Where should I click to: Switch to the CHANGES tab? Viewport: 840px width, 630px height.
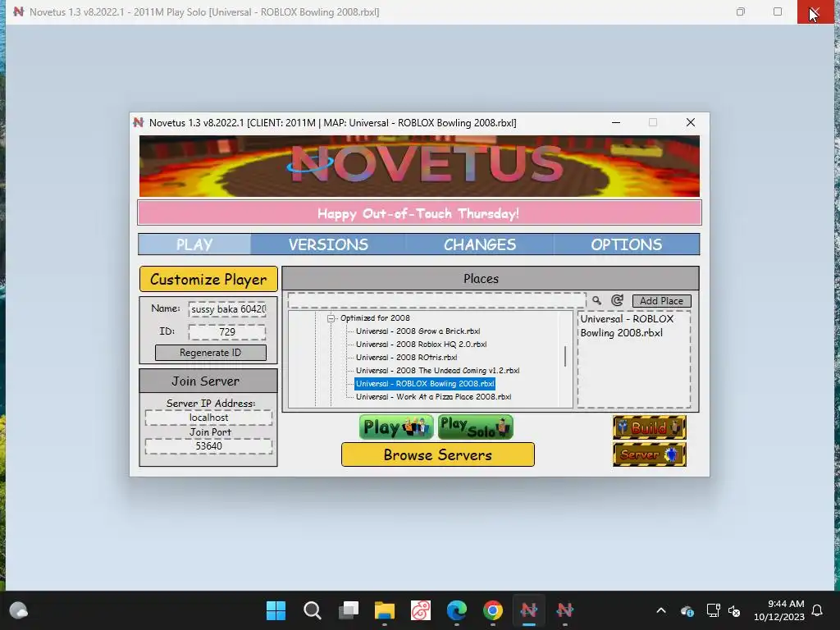click(x=479, y=244)
